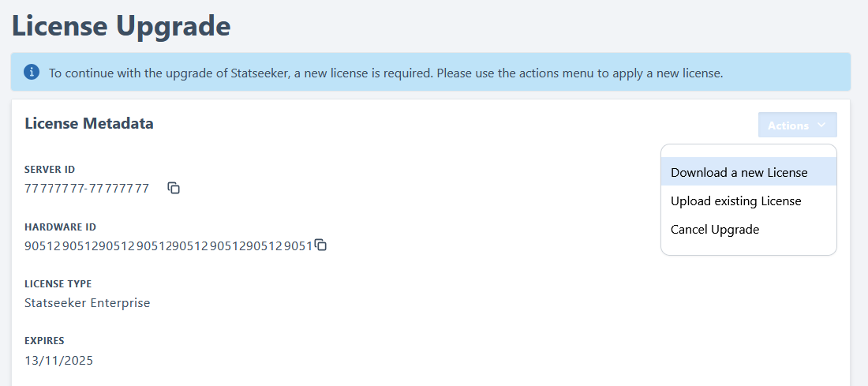Copy the Server ID to clipboard
Viewport: 868px width, 386px height.
pos(174,188)
